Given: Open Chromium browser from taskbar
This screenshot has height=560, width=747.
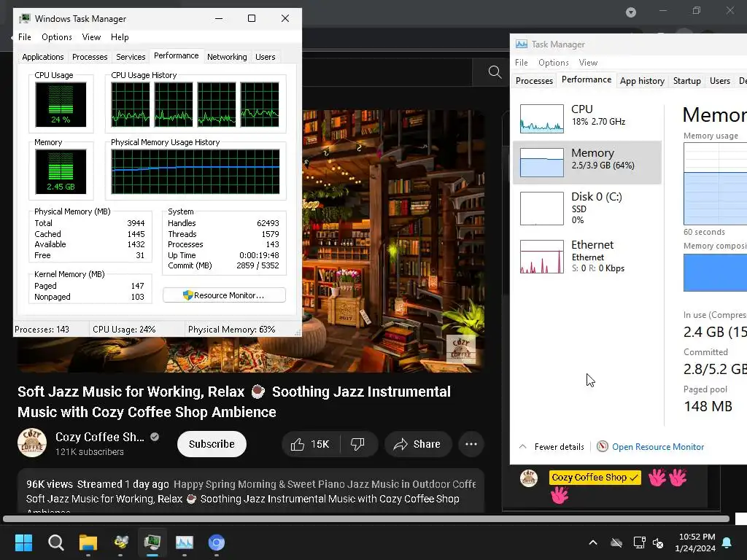Looking at the screenshot, I should coord(216,542).
